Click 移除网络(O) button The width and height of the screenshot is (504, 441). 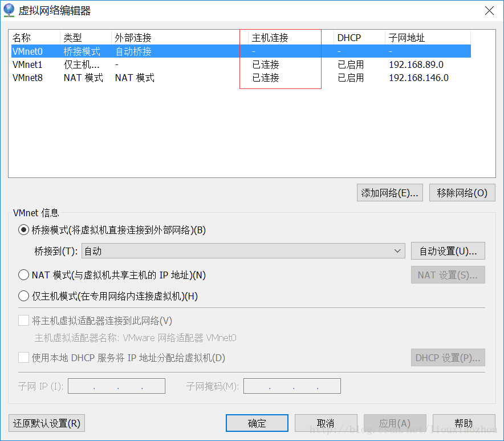462,193
